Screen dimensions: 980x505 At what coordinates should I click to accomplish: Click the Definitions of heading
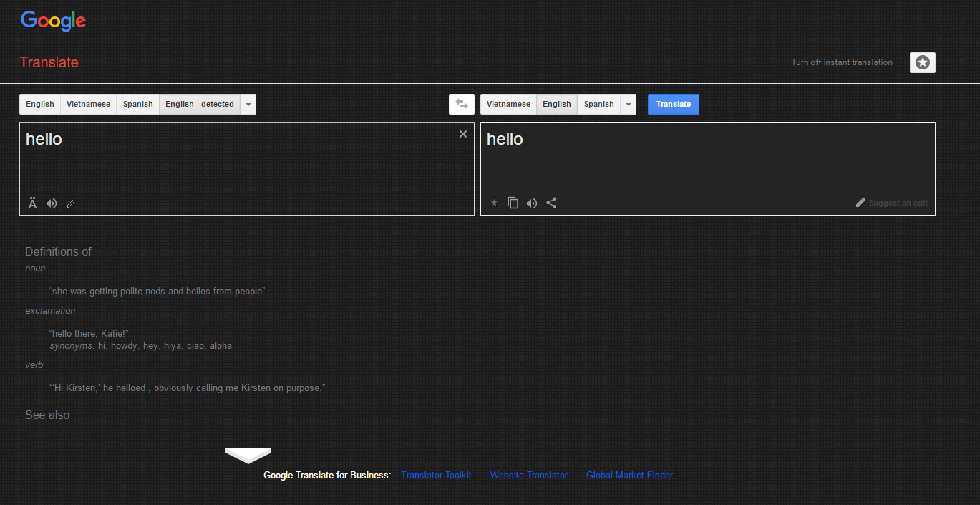pos(58,251)
